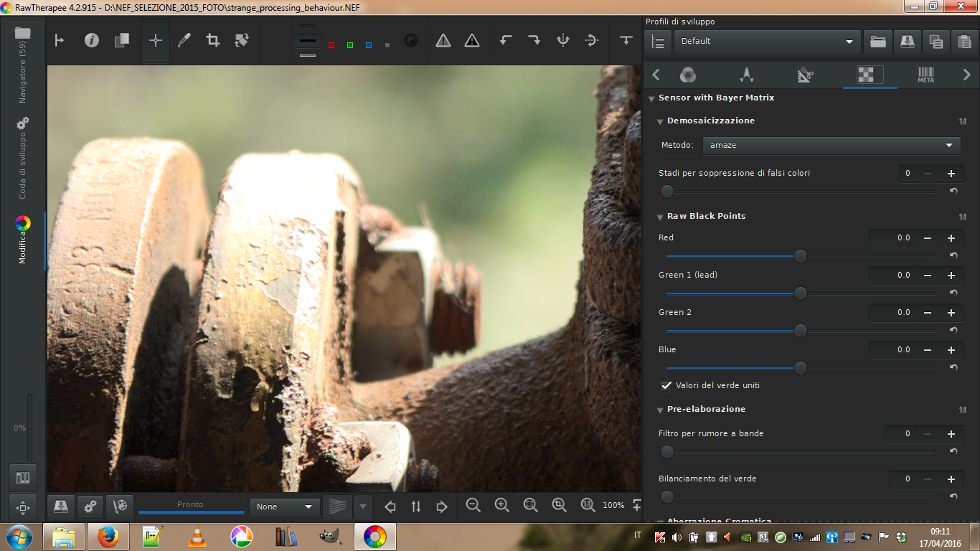Select the straighten/rotate tool icon

(242, 41)
